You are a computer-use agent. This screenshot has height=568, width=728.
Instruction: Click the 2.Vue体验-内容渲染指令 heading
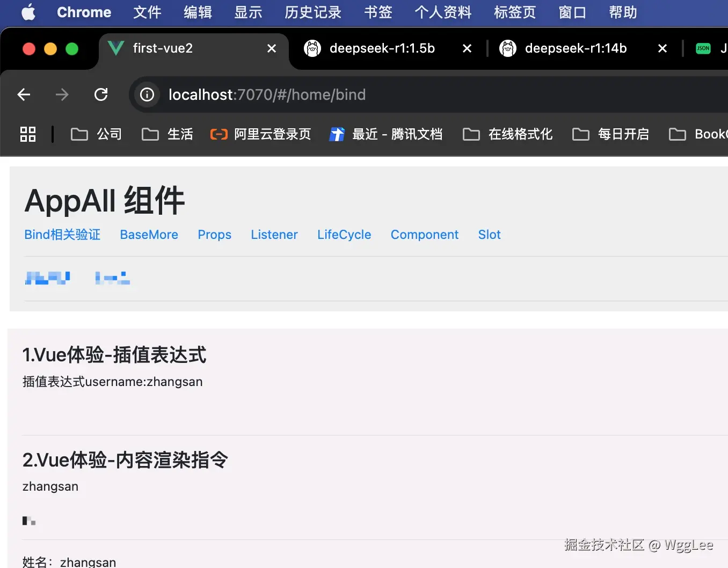[125, 460]
